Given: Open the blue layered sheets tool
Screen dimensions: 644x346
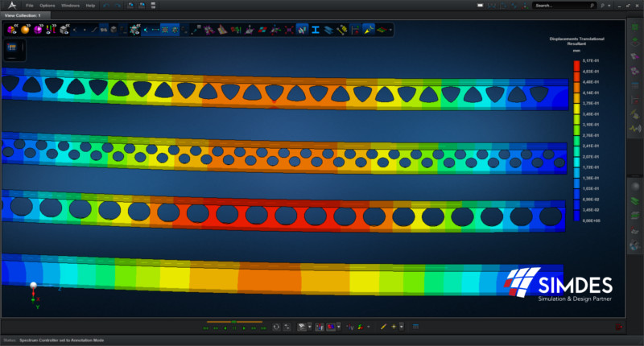Looking at the screenshot, I should click(328, 30).
